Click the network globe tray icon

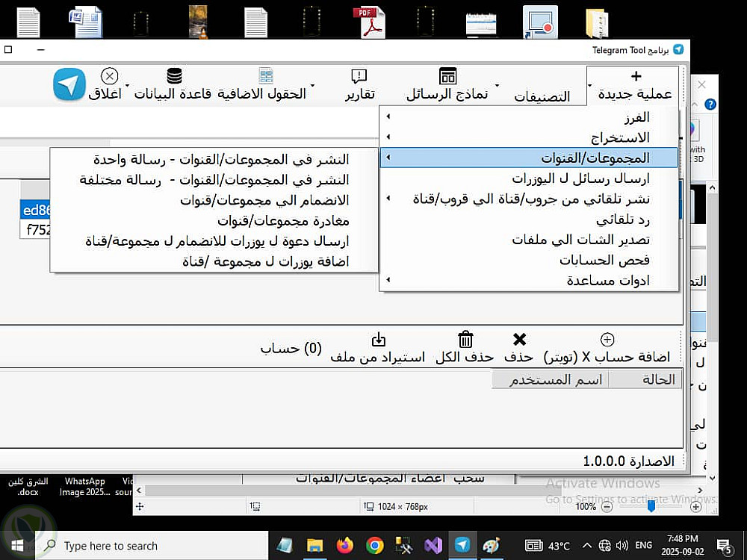click(x=604, y=546)
